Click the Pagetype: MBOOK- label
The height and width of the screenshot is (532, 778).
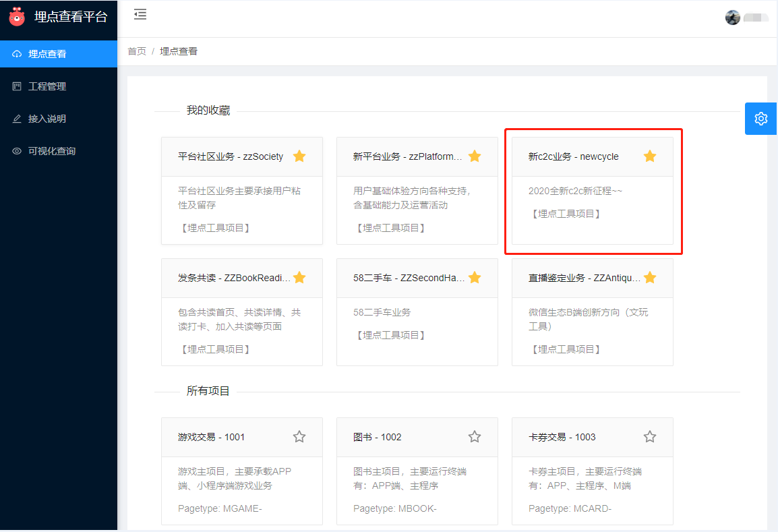(x=395, y=508)
